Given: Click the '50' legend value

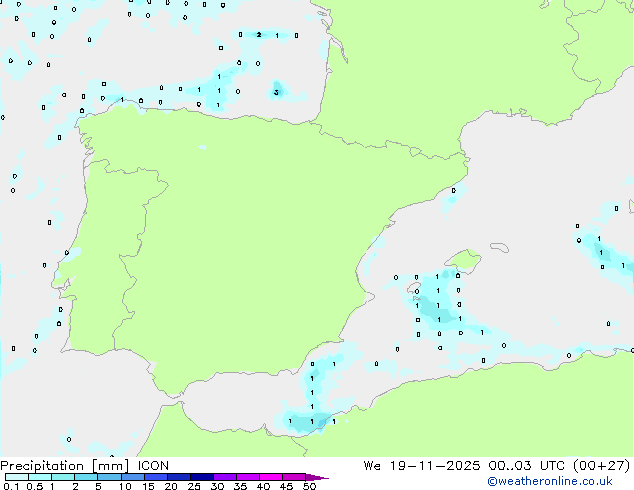Looking at the screenshot, I should (x=309, y=486).
